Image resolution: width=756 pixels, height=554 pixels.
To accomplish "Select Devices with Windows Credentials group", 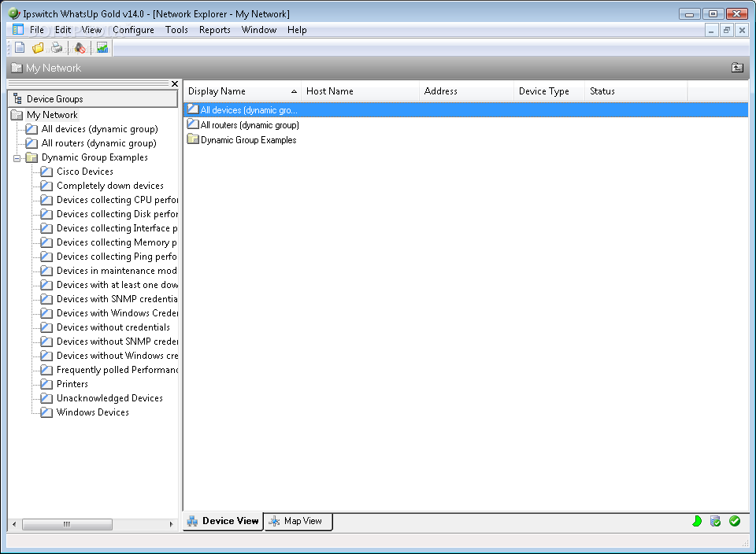I will click(x=117, y=313).
